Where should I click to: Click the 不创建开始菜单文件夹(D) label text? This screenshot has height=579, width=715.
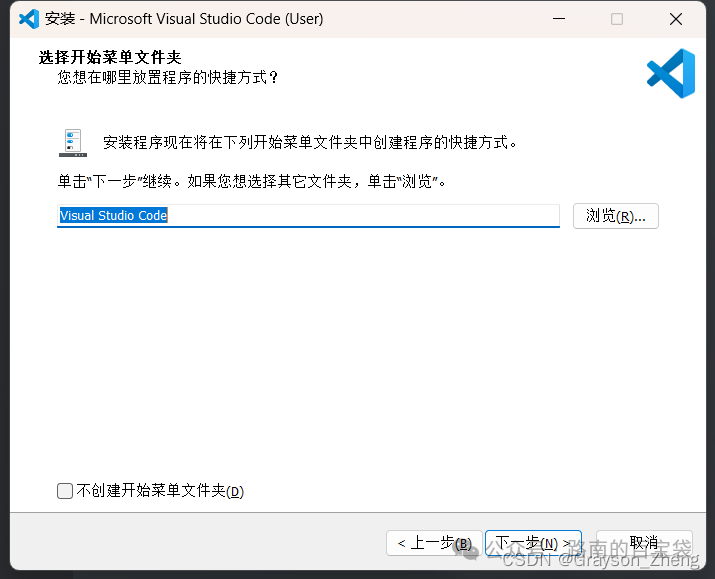pos(160,491)
